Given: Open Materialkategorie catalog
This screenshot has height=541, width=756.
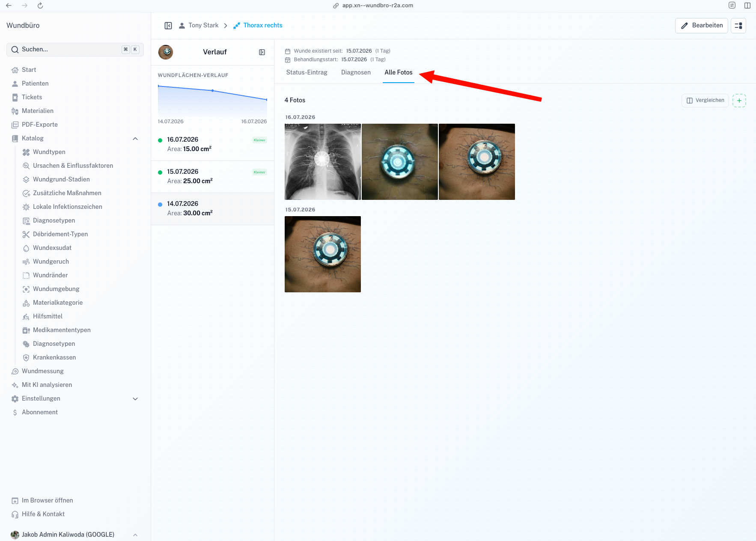Looking at the screenshot, I should point(58,303).
